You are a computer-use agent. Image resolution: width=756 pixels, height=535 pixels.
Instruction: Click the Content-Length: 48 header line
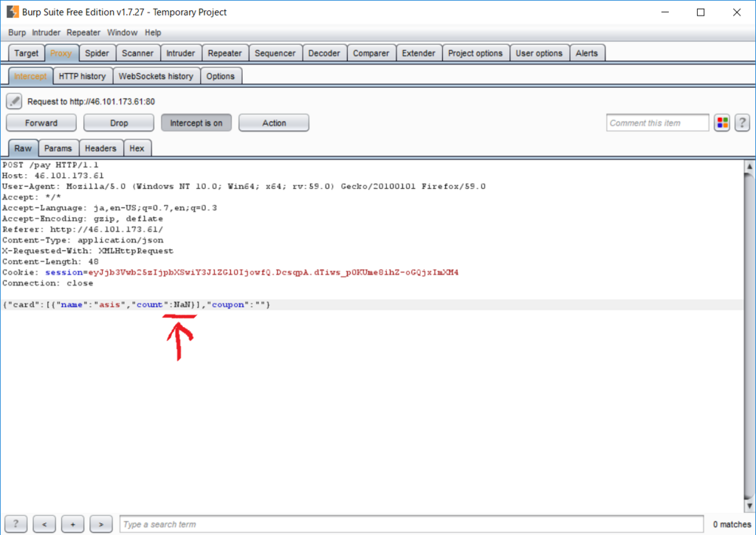tap(50, 262)
